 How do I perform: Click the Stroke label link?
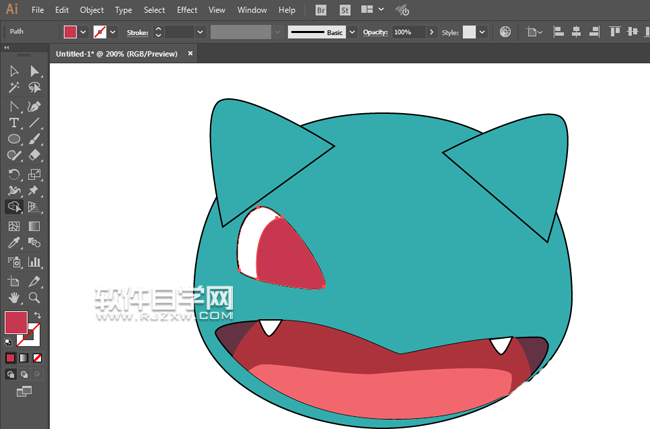137,32
